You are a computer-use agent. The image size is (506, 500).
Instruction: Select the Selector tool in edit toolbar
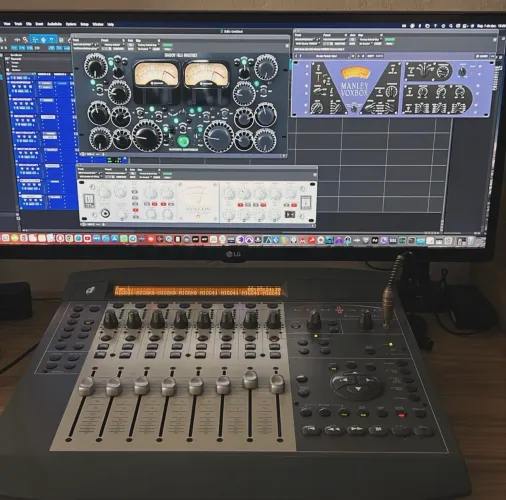click(x=43, y=40)
